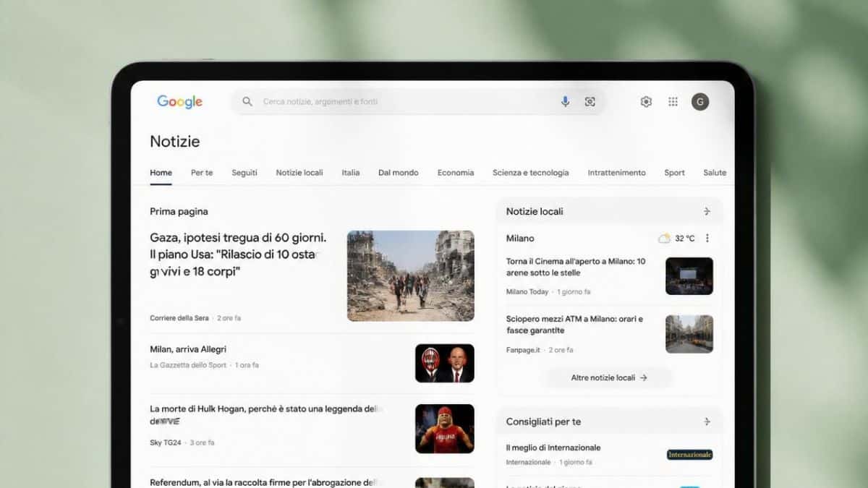The height and width of the screenshot is (488, 868).
Task: Click the Milano city label
Action: 520,239
